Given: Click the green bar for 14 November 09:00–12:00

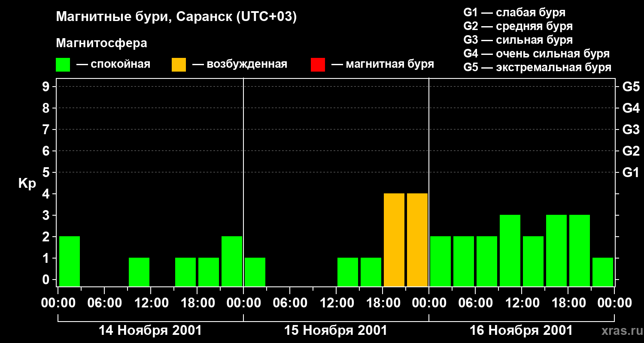Looking at the screenshot, I should pyautogui.click(x=139, y=272).
